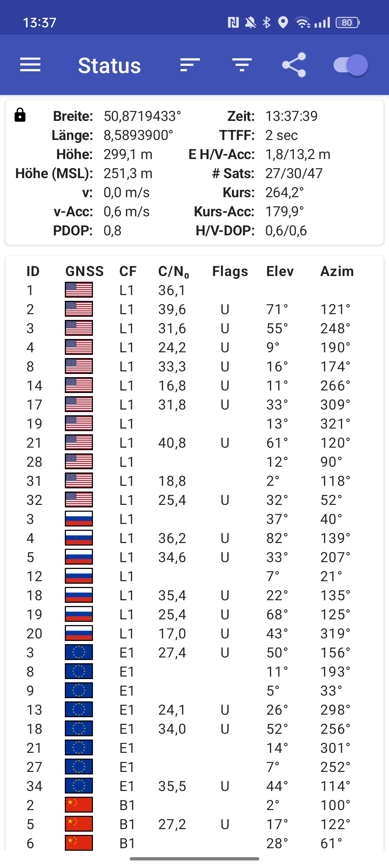389x868 pixels.
Task: Select the # Sats value 27/30/47
Action: pyautogui.click(x=294, y=173)
